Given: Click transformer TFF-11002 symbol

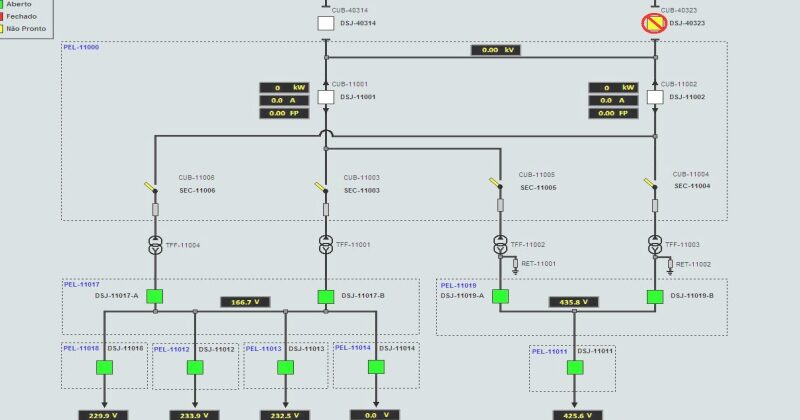Looking at the screenshot, I should point(500,244).
